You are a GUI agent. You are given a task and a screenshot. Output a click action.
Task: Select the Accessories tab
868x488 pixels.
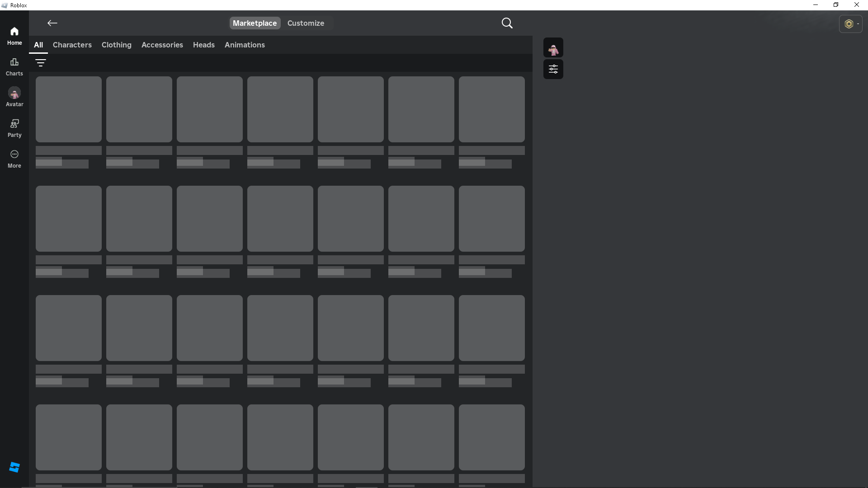162,45
